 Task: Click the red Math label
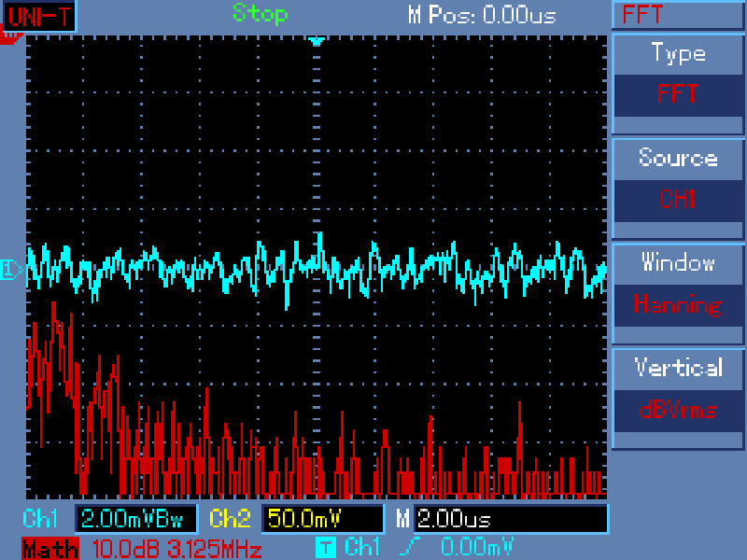50,549
